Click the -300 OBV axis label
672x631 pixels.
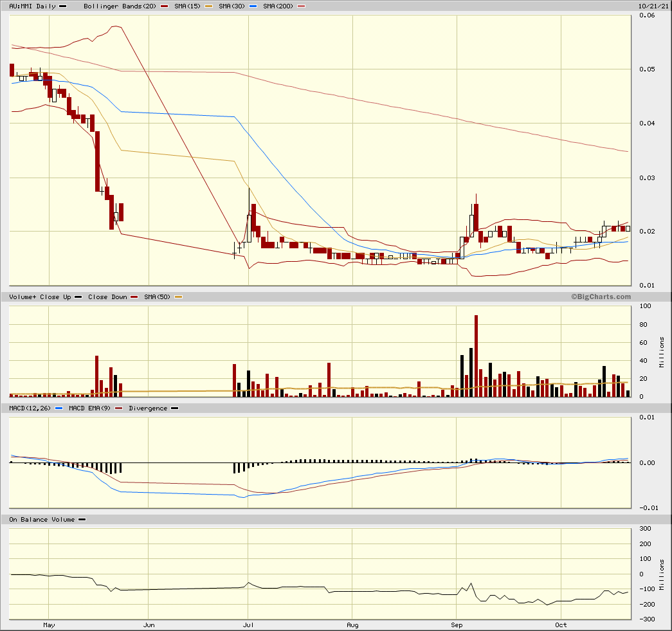tap(647, 619)
